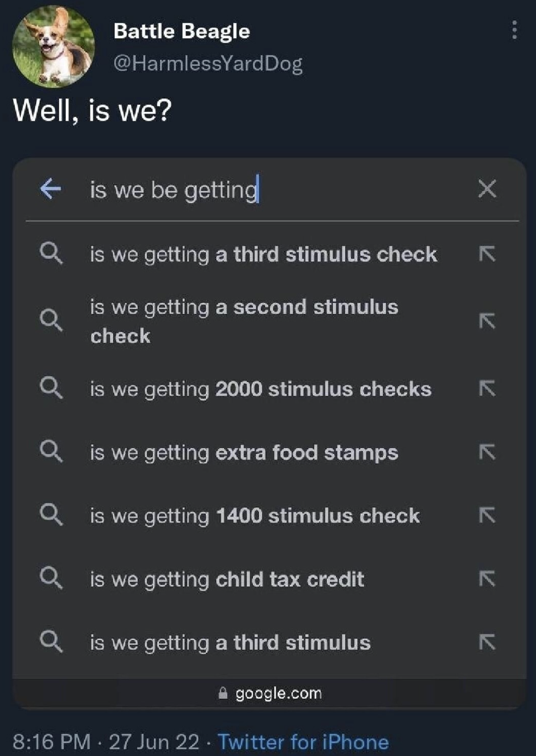Click fill arrow beside 'extra food stamps'

point(487,452)
